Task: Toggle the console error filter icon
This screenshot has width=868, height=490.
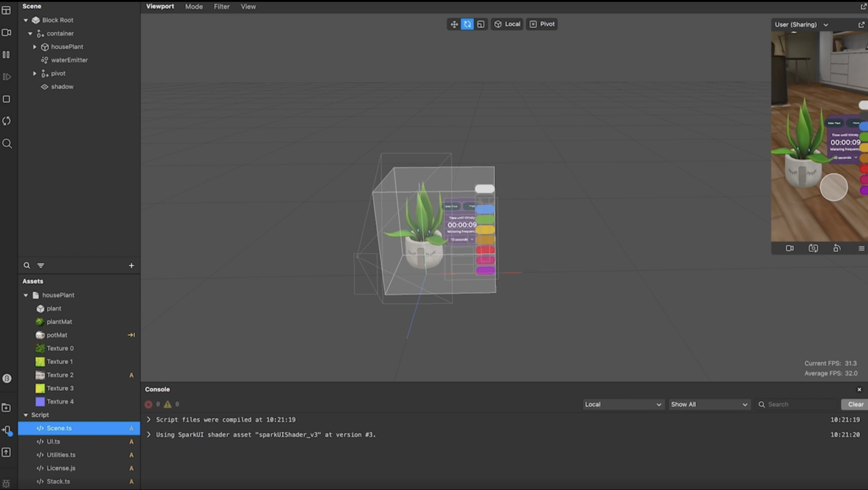Action: [148, 404]
